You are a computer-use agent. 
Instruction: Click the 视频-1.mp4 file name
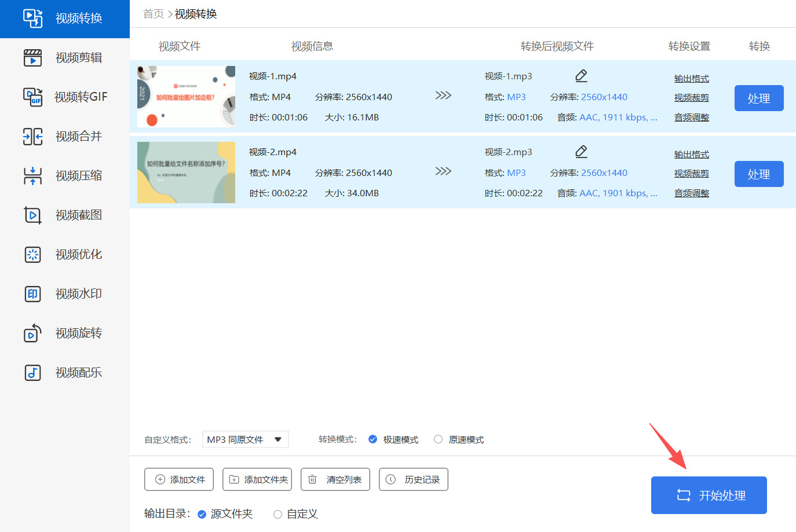[x=273, y=76]
